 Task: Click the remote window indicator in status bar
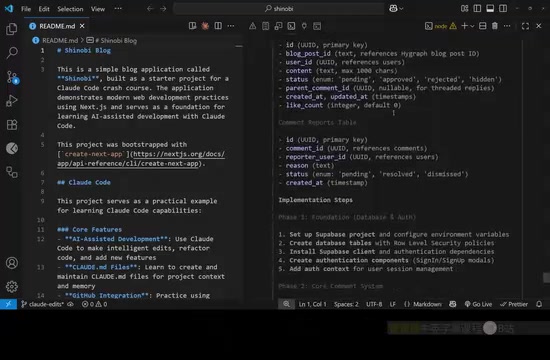click(8, 304)
